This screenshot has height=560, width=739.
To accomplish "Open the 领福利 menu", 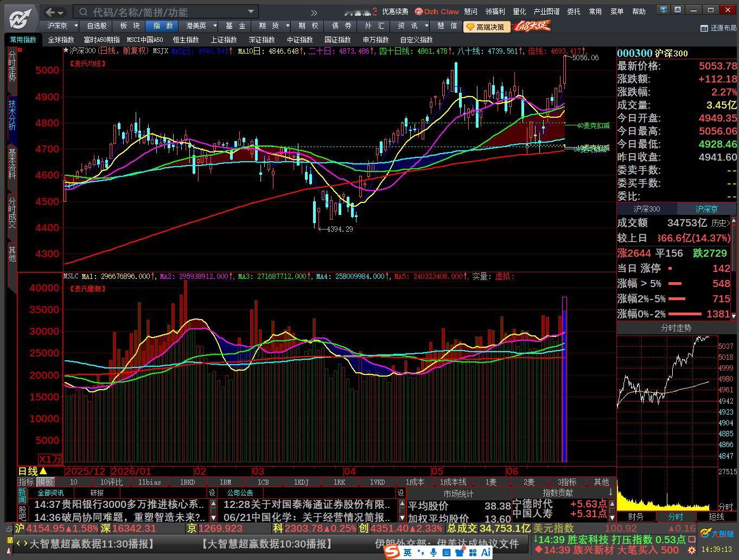I will (x=495, y=11).
